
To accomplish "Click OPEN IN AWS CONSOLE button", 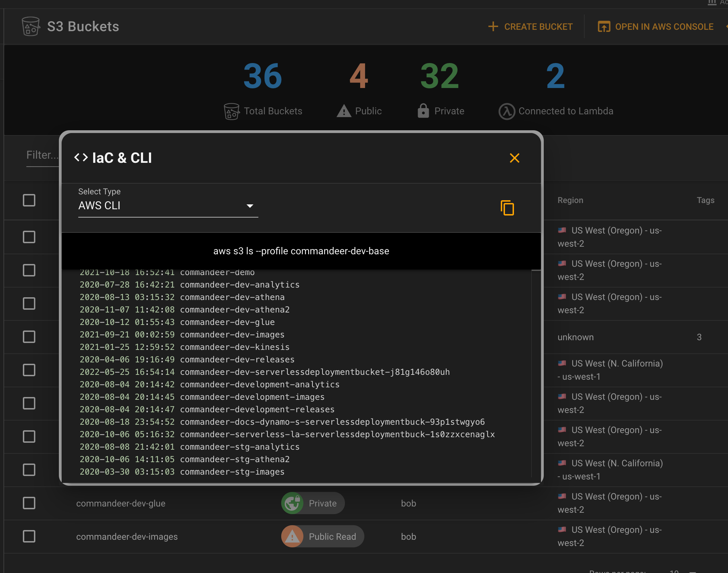I will [656, 27].
